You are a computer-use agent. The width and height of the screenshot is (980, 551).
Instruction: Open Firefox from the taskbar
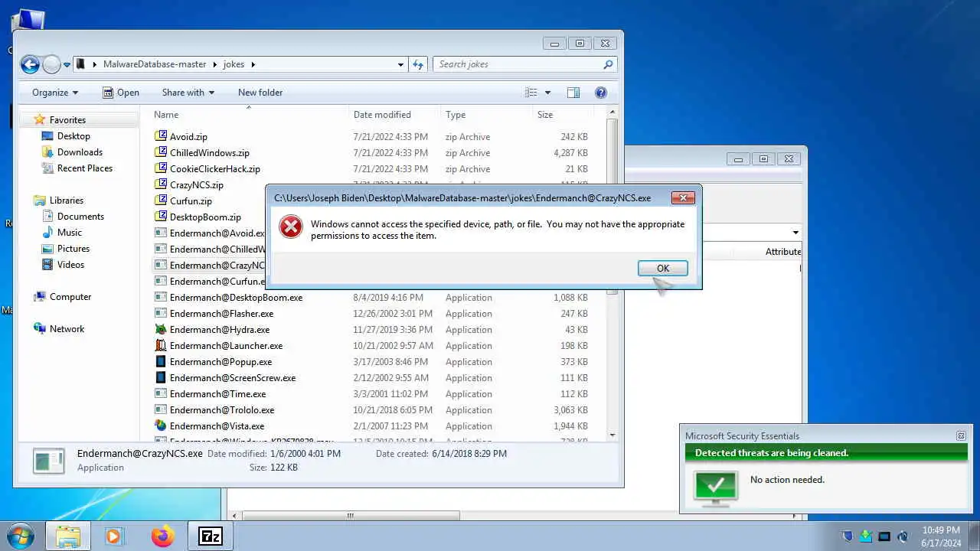pyautogui.click(x=162, y=536)
